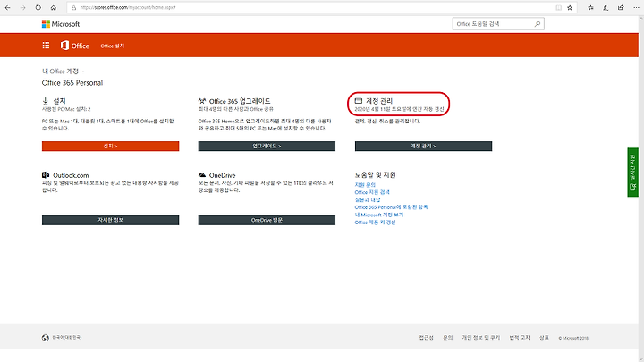Click the browser share icon

(621, 7)
